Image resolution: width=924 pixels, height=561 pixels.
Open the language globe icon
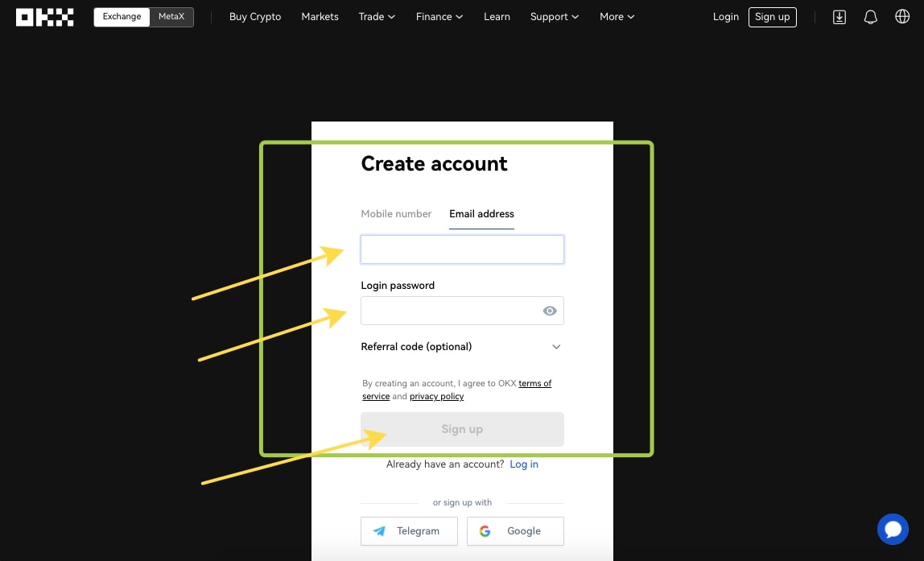pyautogui.click(x=902, y=16)
